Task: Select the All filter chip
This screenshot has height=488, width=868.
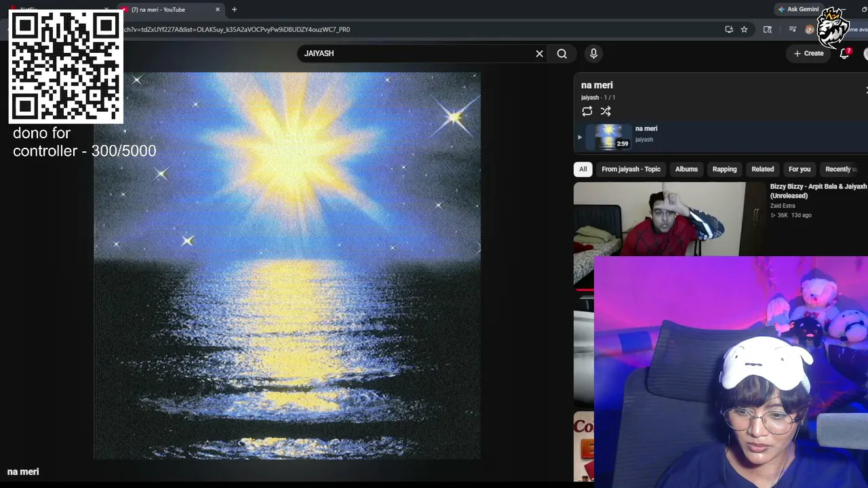Action: click(583, 169)
